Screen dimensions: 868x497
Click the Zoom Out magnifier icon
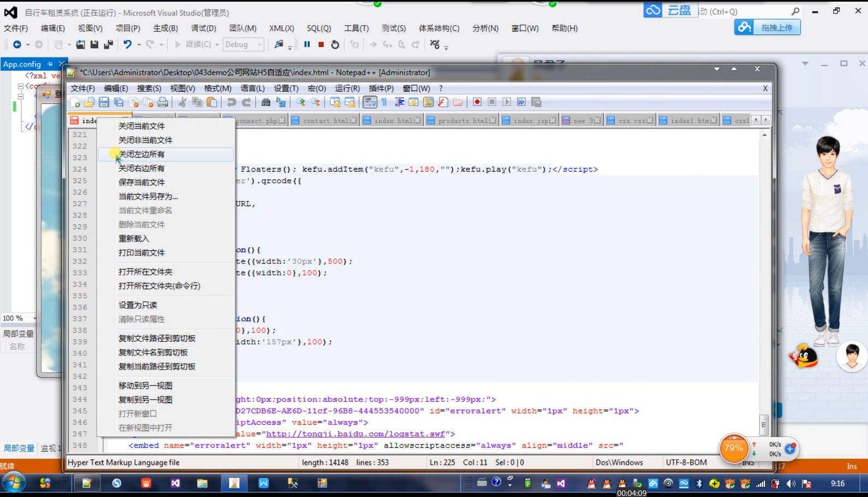(315, 102)
